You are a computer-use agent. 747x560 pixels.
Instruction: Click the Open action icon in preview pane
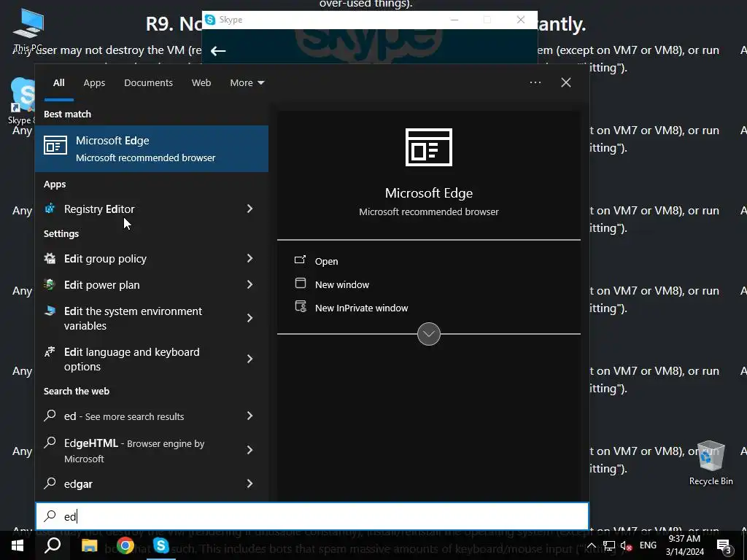point(300,260)
